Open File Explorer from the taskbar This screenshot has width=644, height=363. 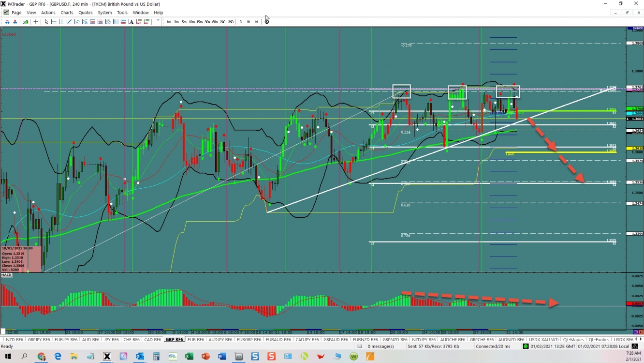pyautogui.click(x=74, y=357)
